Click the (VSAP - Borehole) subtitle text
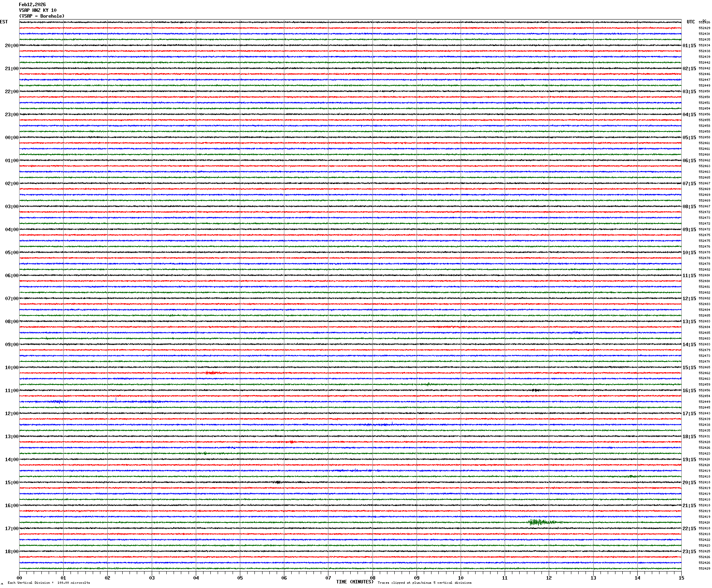The height and width of the screenshot is (588, 712). (x=42, y=16)
